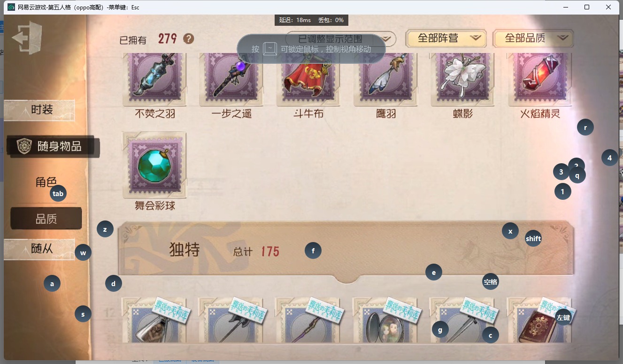Choose 品质 sorting option
This screenshot has height=364, width=623.
point(46,219)
